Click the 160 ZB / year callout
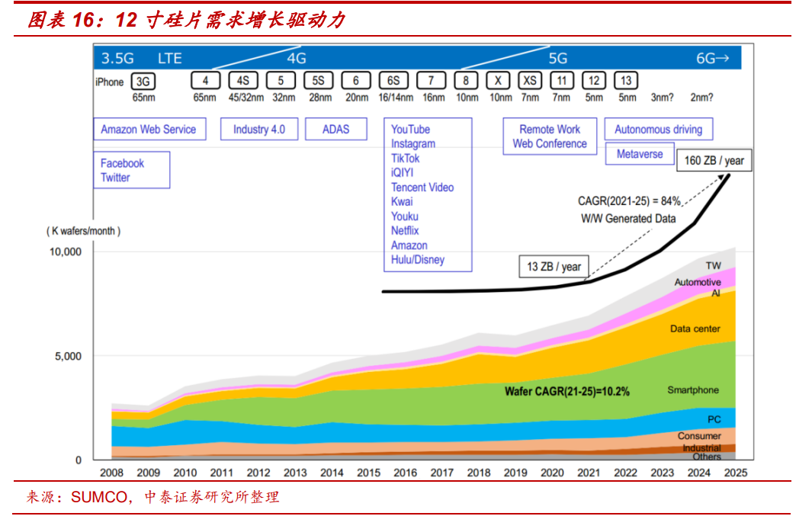Viewport: 812px width, 529px height. (x=714, y=161)
